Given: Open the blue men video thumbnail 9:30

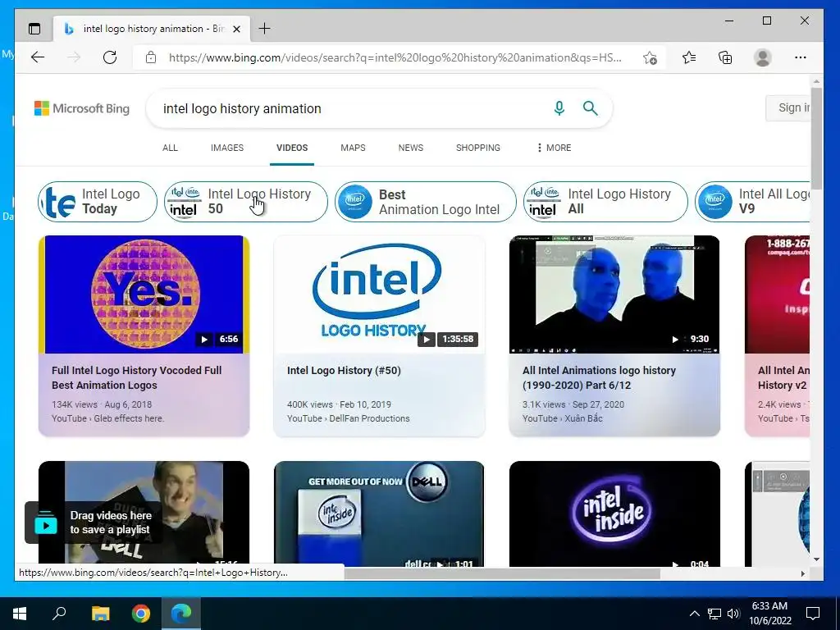Looking at the screenshot, I should (614, 294).
